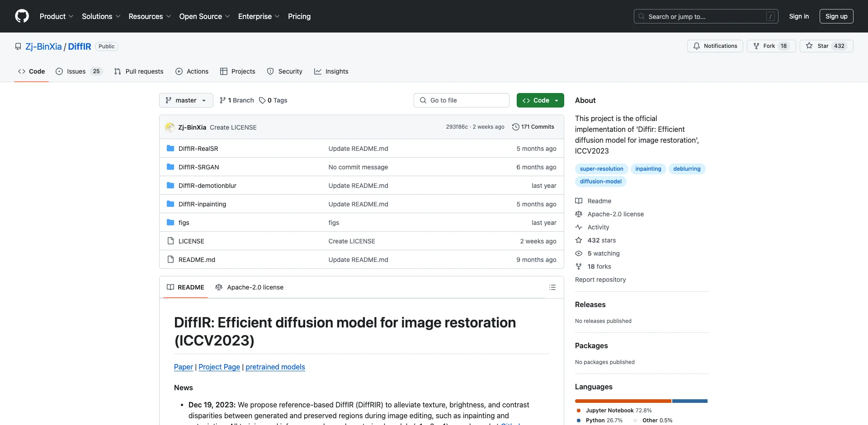Open the master branch selector dropdown
868x425 pixels.
point(186,100)
